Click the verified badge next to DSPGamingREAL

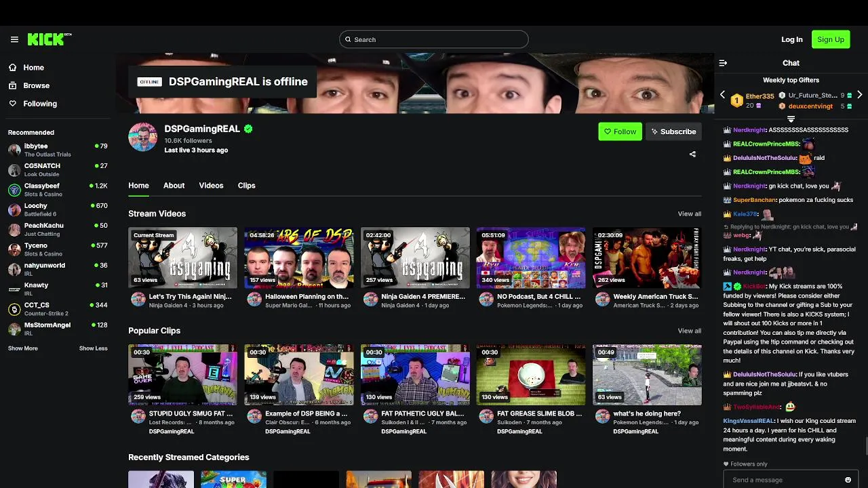[x=248, y=129]
